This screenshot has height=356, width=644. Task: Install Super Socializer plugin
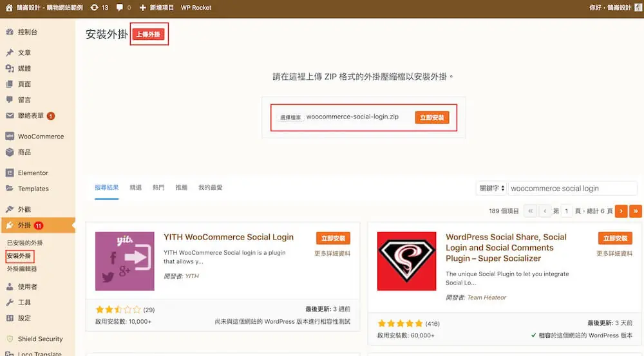(615, 238)
